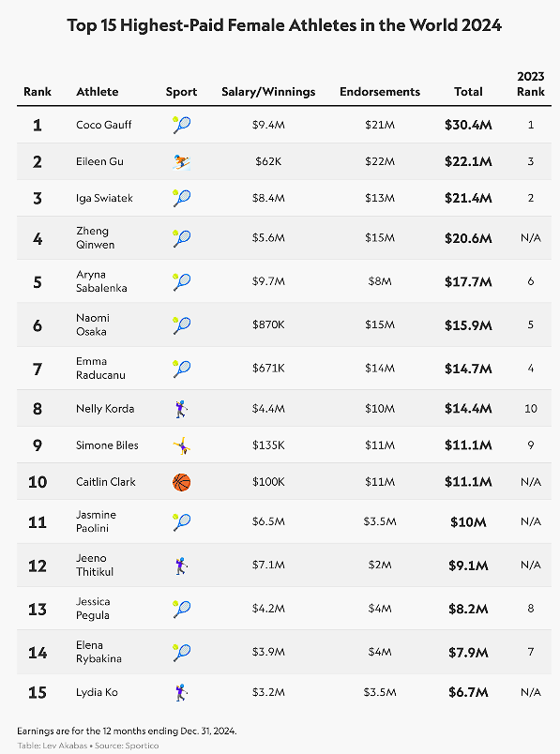Viewport: 560px width, 754px height.
Task: Click the golf icon beside Nelly Korda
Action: (x=181, y=409)
